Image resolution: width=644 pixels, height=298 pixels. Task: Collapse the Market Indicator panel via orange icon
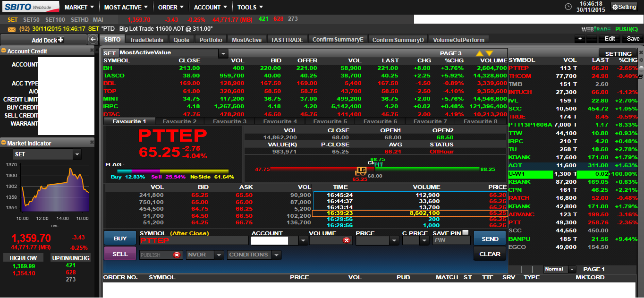click(x=4, y=143)
